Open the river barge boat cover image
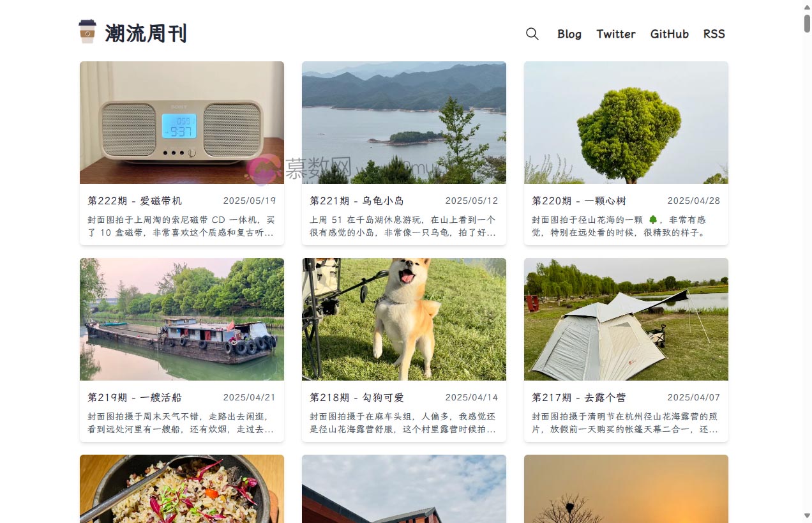Screen dimensions: 812x523 [182, 319]
